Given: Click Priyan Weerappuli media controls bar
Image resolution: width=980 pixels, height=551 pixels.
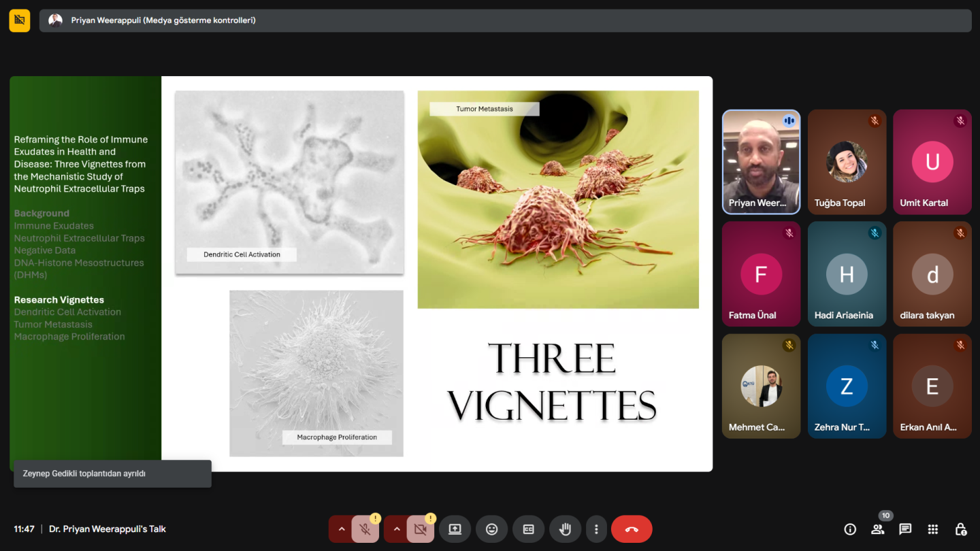Looking at the screenshot, I should (x=505, y=20).
